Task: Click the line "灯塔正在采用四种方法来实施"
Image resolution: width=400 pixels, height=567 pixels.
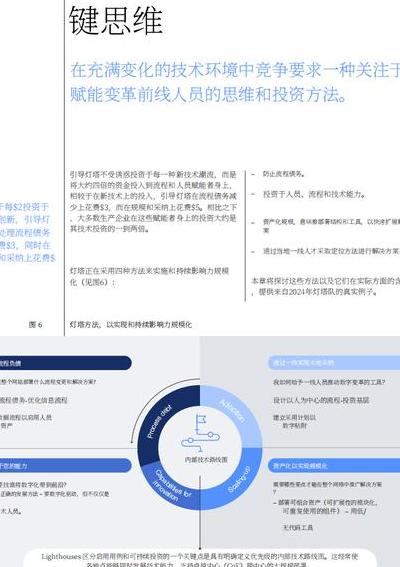Action: pos(149,271)
